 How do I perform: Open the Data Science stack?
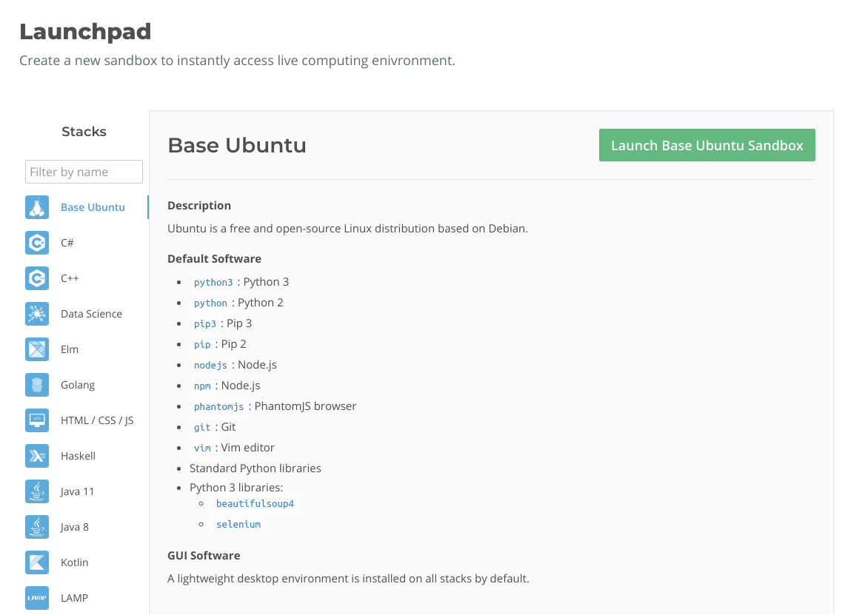pyautogui.click(x=91, y=314)
